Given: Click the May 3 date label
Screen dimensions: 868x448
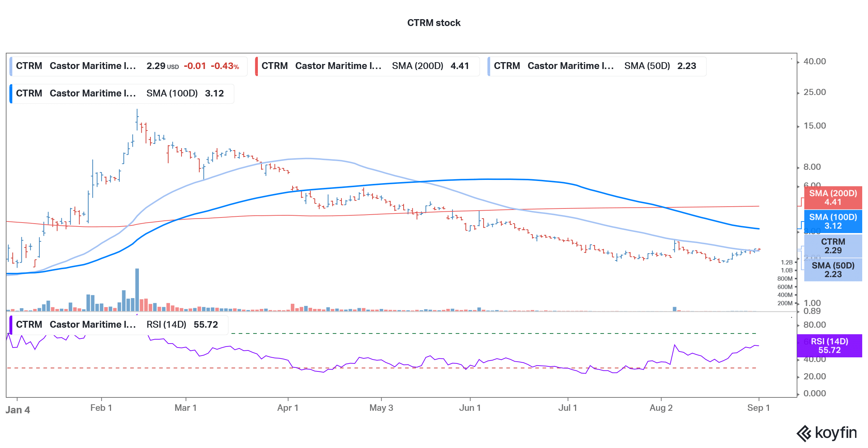Looking at the screenshot, I should 381,408.
